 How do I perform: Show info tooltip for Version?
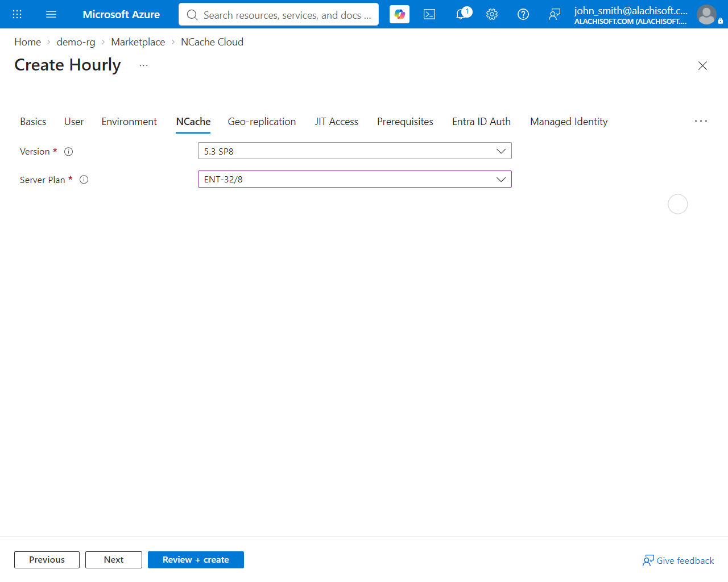point(69,152)
